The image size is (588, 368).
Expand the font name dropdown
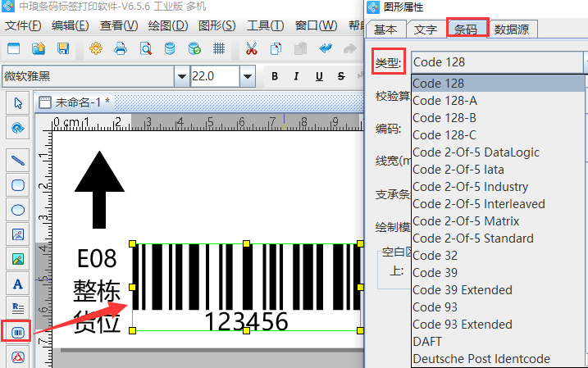click(181, 77)
